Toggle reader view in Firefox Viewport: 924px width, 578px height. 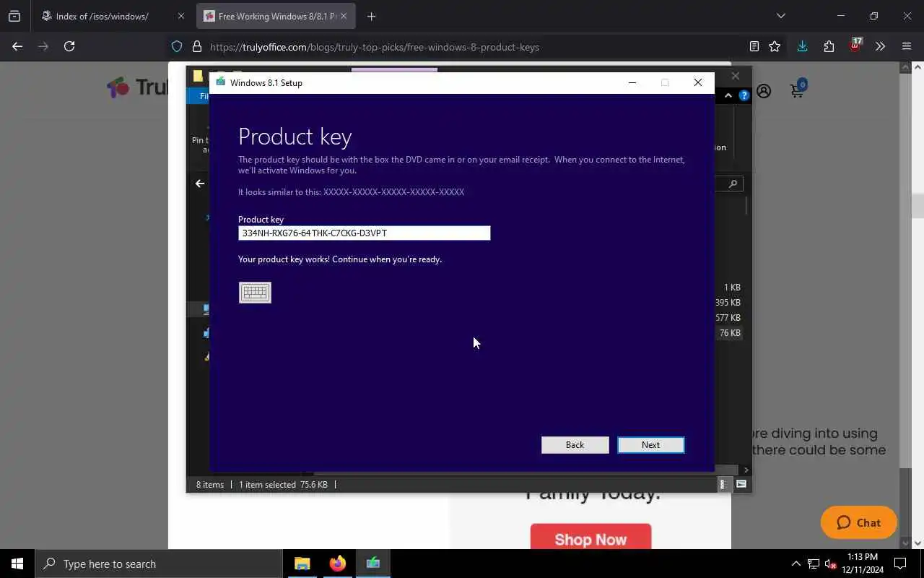pyautogui.click(x=754, y=46)
